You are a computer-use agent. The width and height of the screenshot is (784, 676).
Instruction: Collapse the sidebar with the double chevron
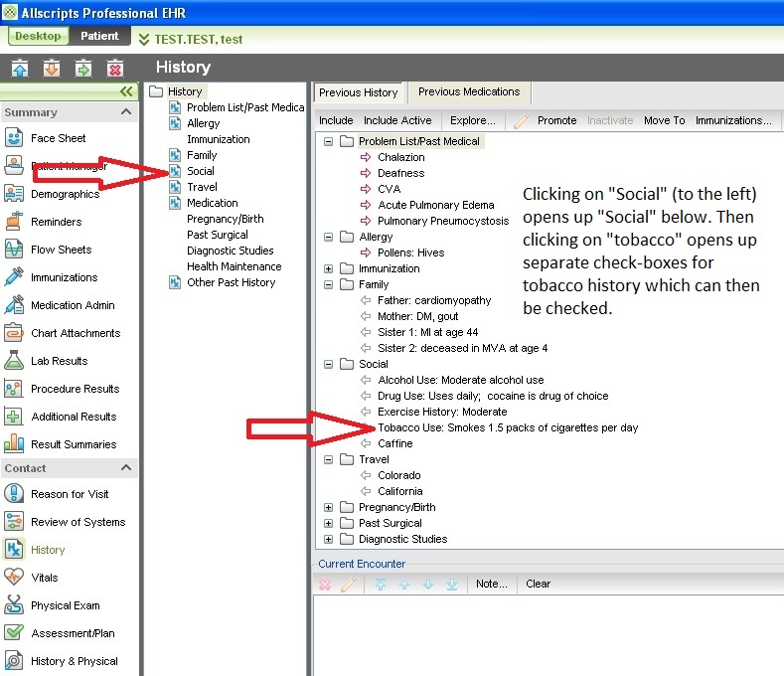pyautogui.click(x=126, y=91)
